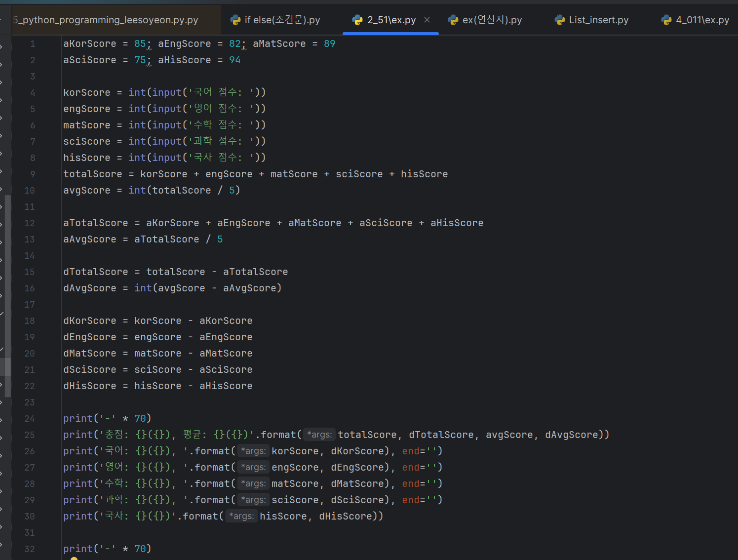
Task: Open the if else(조건문).py editor tab
Action: (275, 20)
